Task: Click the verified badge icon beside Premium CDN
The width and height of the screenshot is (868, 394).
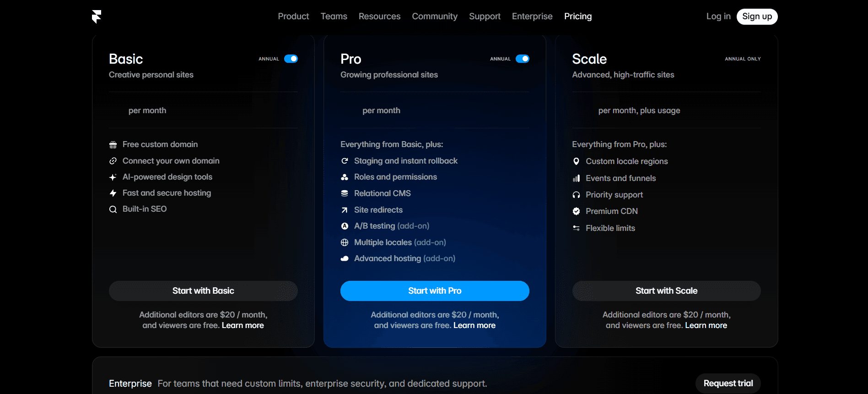Action: pos(576,211)
